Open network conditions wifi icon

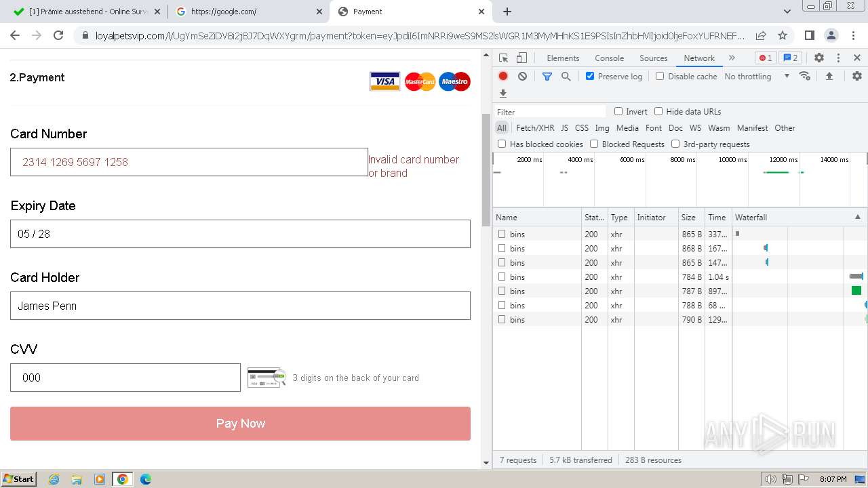click(x=805, y=76)
